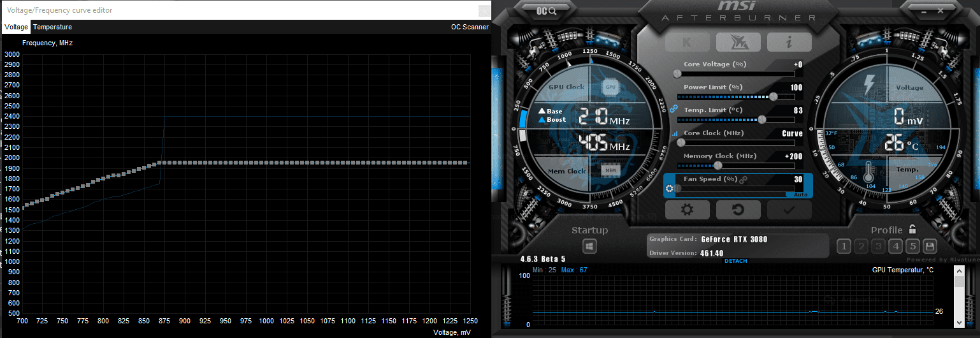The height and width of the screenshot is (338, 980).
Task: Click the 'Min : 25' graph readout
Action: 545,270
